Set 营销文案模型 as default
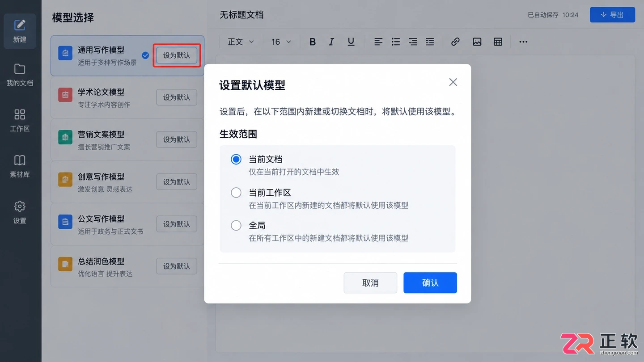644x362 pixels. coord(177,139)
